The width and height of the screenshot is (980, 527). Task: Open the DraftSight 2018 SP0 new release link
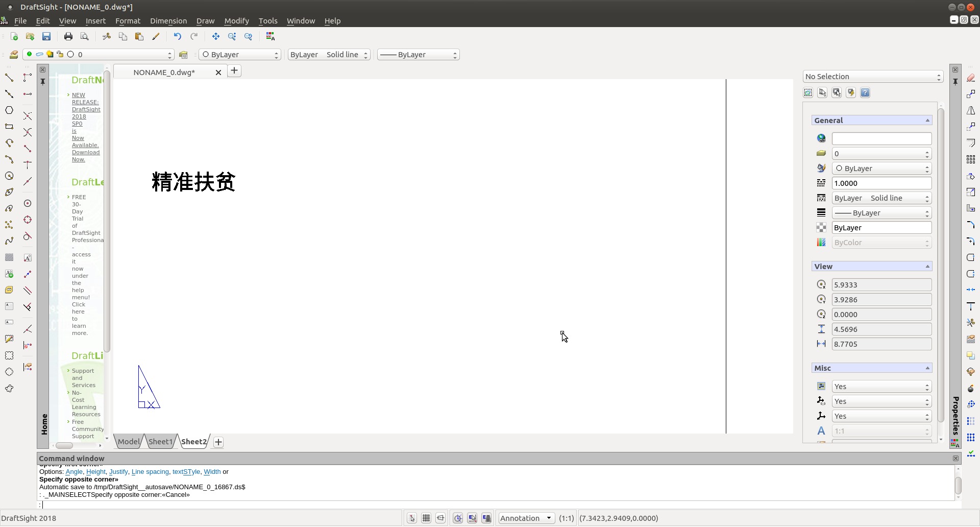pyautogui.click(x=86, y=127)
